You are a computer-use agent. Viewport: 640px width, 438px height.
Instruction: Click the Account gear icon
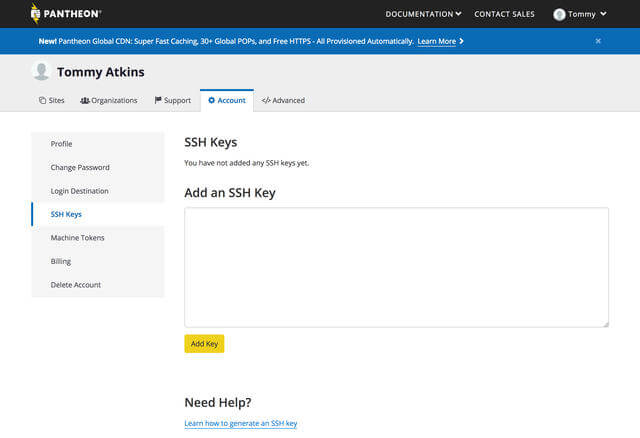(211, 100)
